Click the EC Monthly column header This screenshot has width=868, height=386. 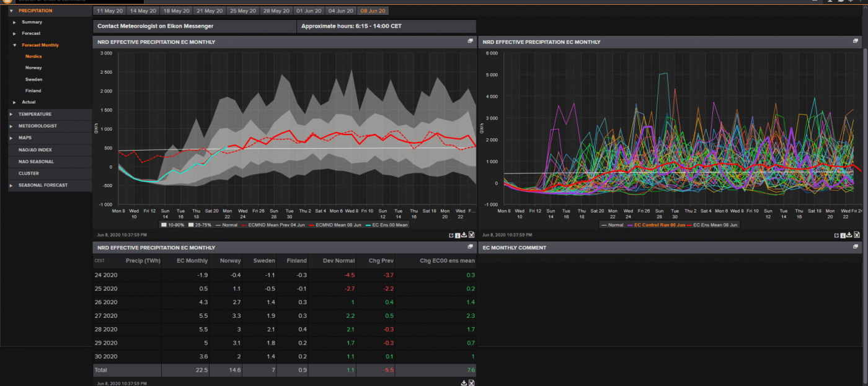pos(192,261)
